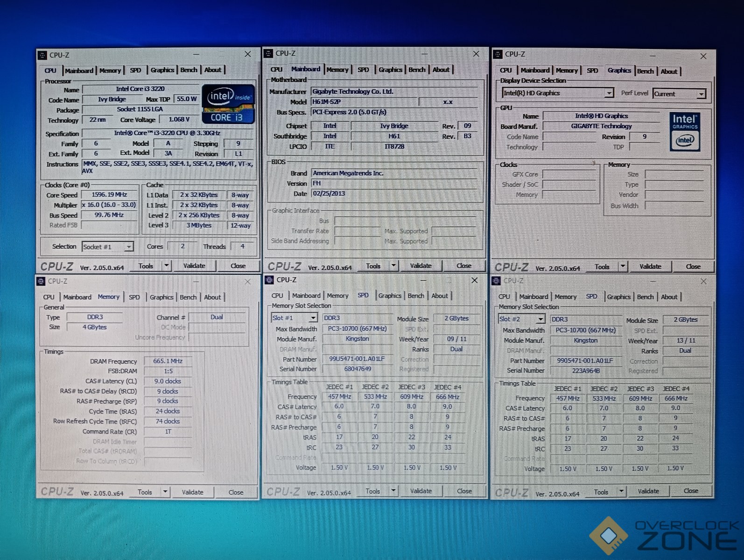Viewport: 744px width, 560px height.
Task: Open the Bench tab in the Core i3 3220 window
Action: pos(189,70)
